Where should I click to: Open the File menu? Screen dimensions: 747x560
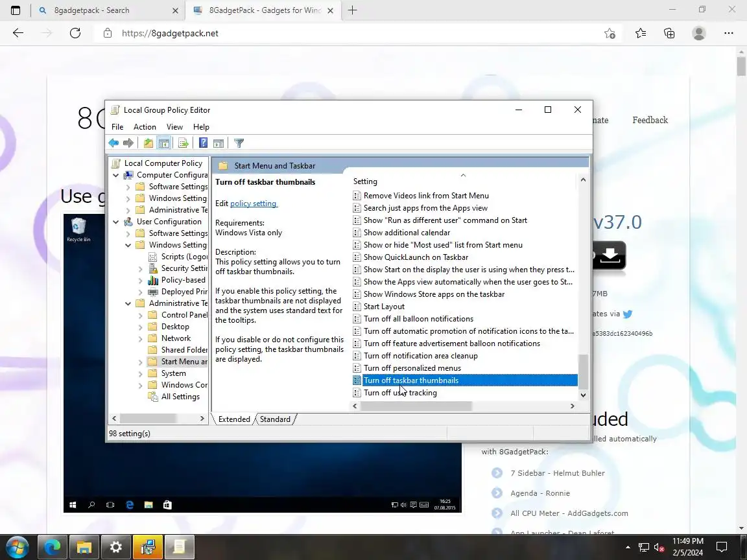pos(117,126)
